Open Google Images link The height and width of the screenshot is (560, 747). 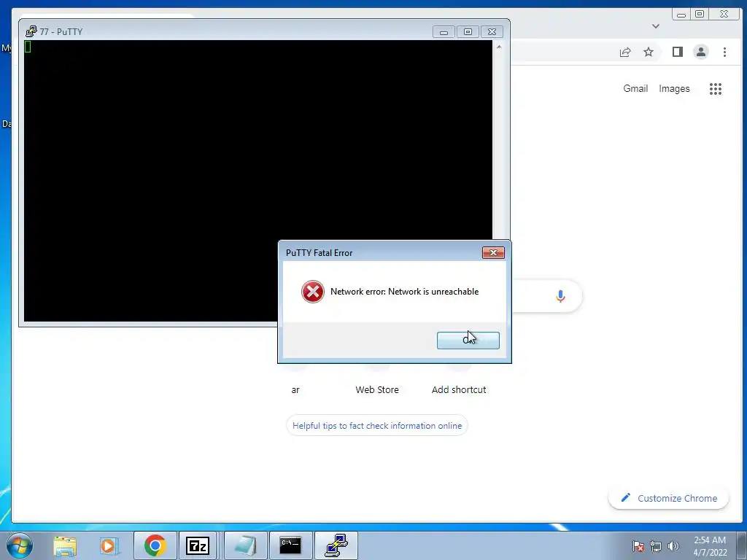674,88
